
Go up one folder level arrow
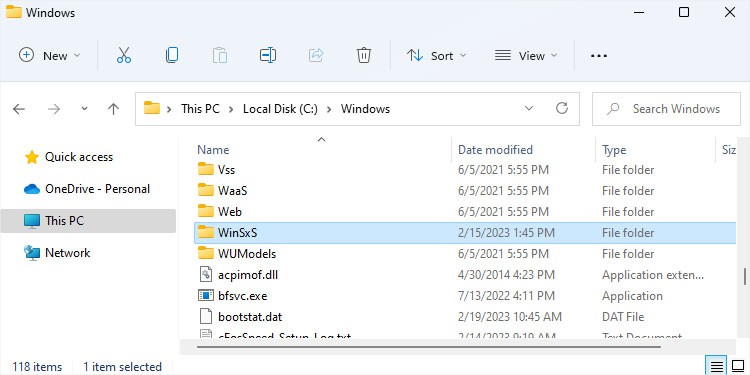[x=113, y=109]
